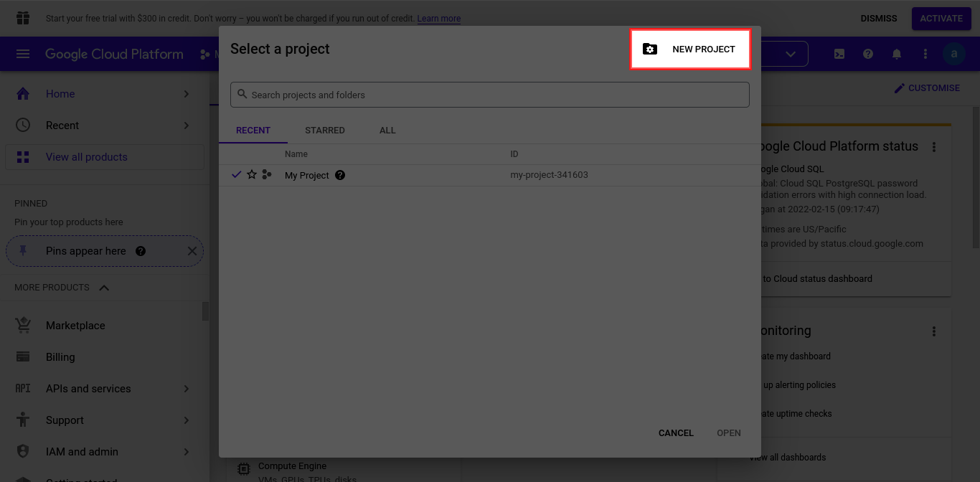Click the View all products grid icon

point(23,157)
